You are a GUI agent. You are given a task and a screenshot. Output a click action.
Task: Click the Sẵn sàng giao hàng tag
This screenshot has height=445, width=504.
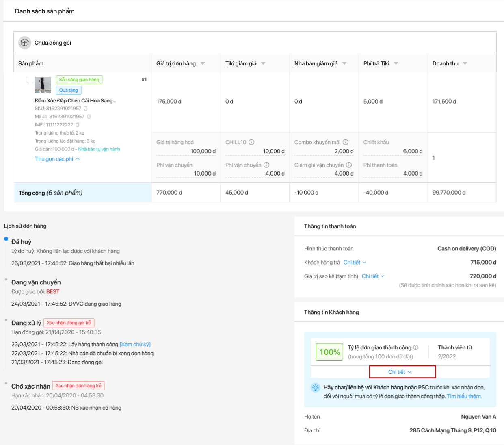(79, 80)
